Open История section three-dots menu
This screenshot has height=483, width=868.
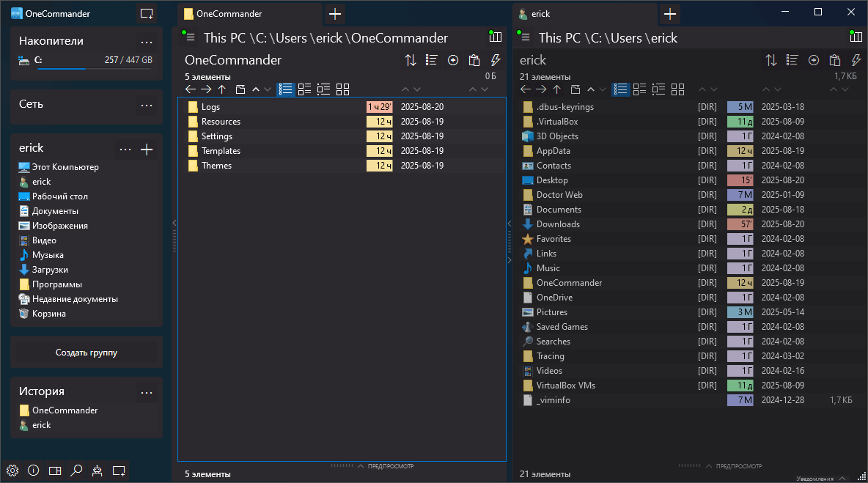[x=147, y=393]
